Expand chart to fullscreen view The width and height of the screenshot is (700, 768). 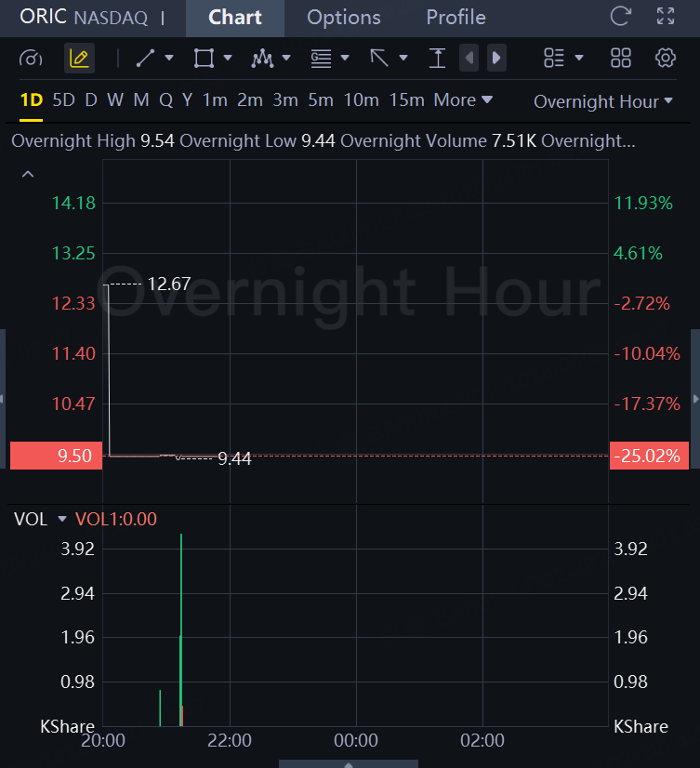(666, 17)
